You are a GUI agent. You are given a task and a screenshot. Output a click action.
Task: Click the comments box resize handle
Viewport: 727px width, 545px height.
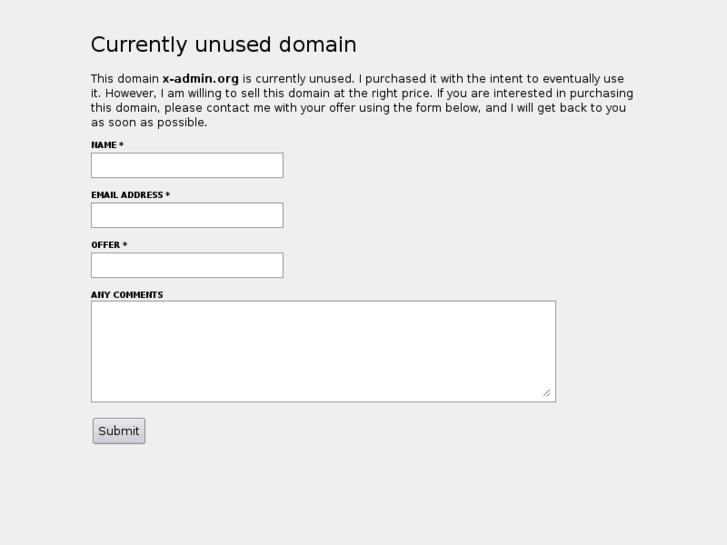pyautogui.click(x=547, y=393)
